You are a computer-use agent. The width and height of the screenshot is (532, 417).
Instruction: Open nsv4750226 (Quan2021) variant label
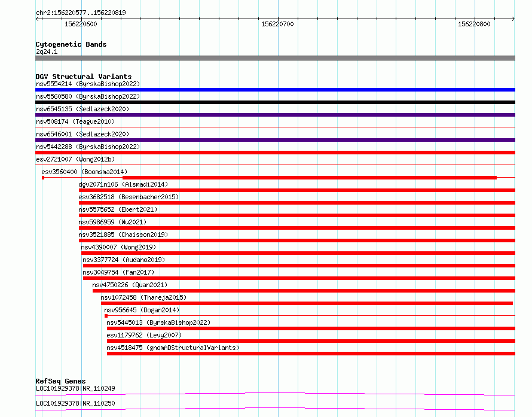pyautogui.click(x=130, y=285)
